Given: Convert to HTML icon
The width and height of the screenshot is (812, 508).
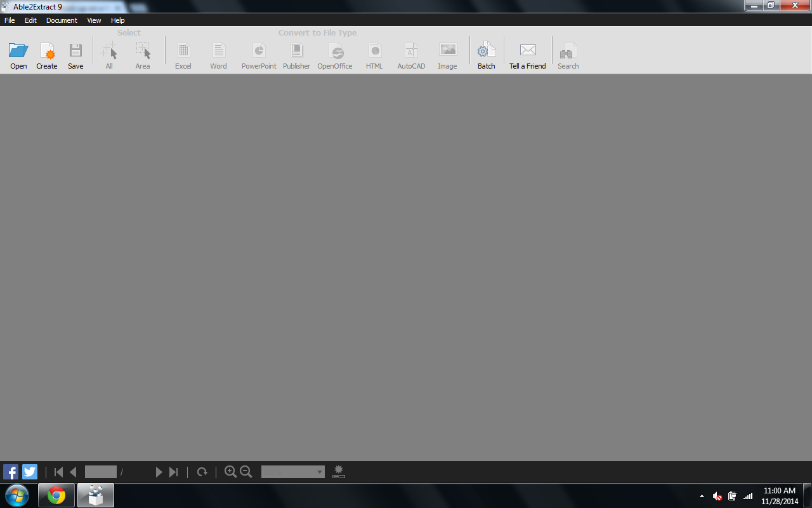Looking at the screenshot, I should (375, 51).
